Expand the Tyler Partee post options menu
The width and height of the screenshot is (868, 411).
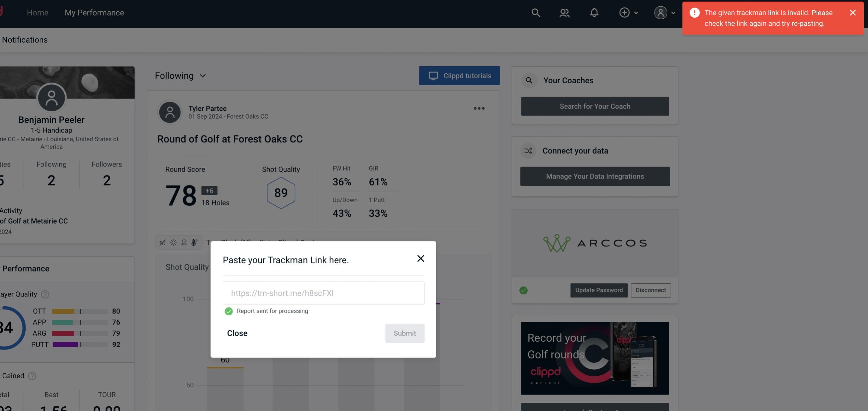point(479,109)
